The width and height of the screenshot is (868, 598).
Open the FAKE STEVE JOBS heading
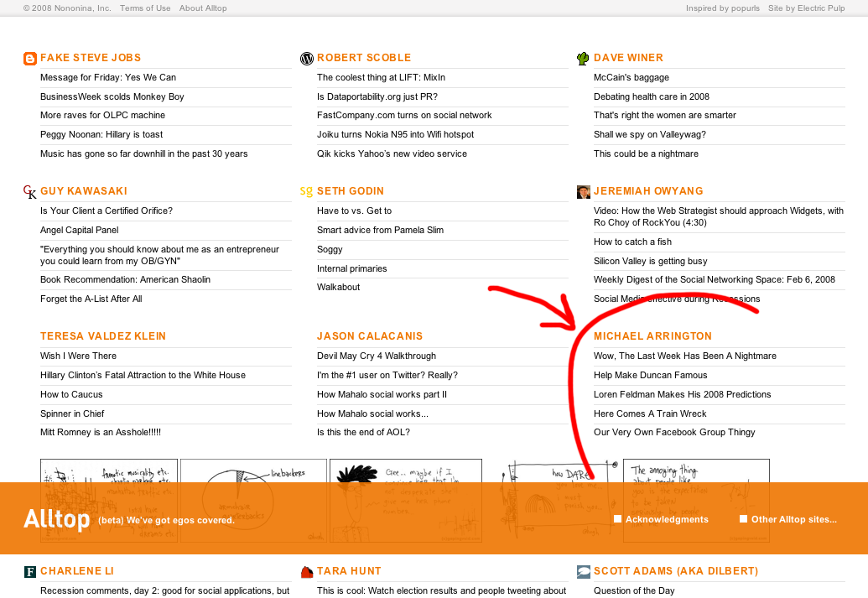[91, 58]
